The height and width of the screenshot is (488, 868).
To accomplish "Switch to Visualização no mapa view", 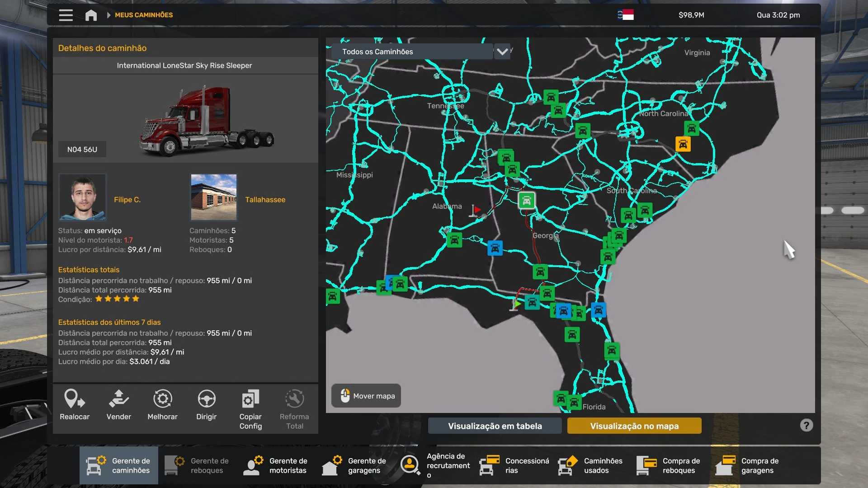I will 634,426.
